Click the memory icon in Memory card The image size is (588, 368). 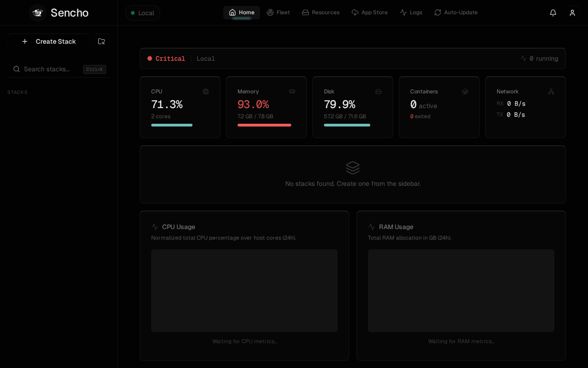pyautogui.click(x=292, y=92)
